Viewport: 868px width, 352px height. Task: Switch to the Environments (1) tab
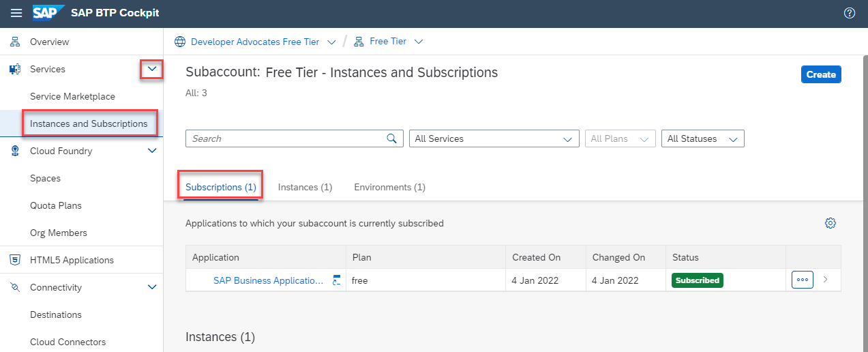[389, 187]
